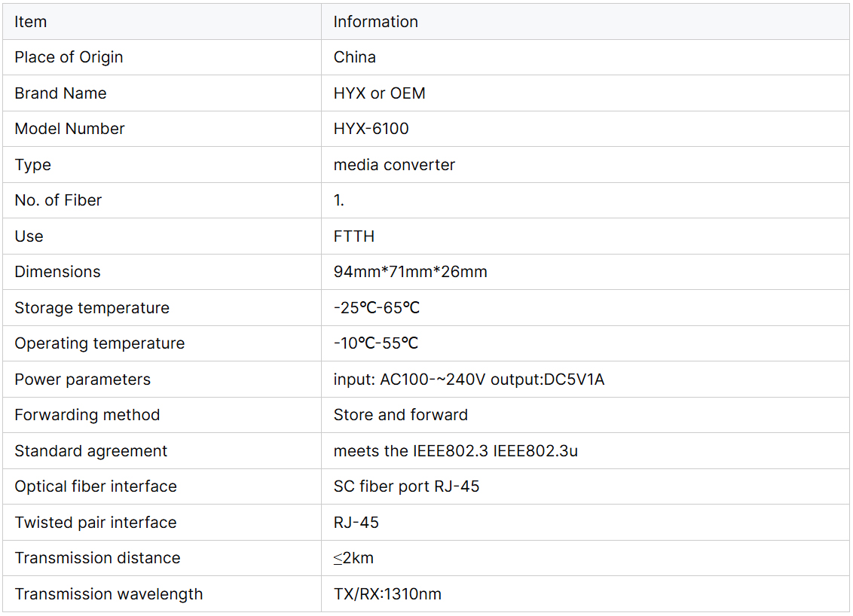Click the 'FTTH' use value
The image size is (853, 616).
pos(353,236)
